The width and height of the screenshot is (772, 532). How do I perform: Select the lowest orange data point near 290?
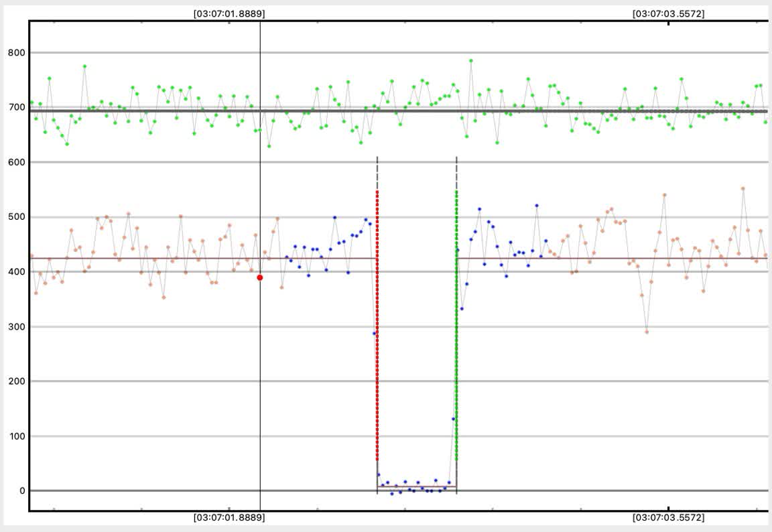pyautogui.click(x=647, y=332)
